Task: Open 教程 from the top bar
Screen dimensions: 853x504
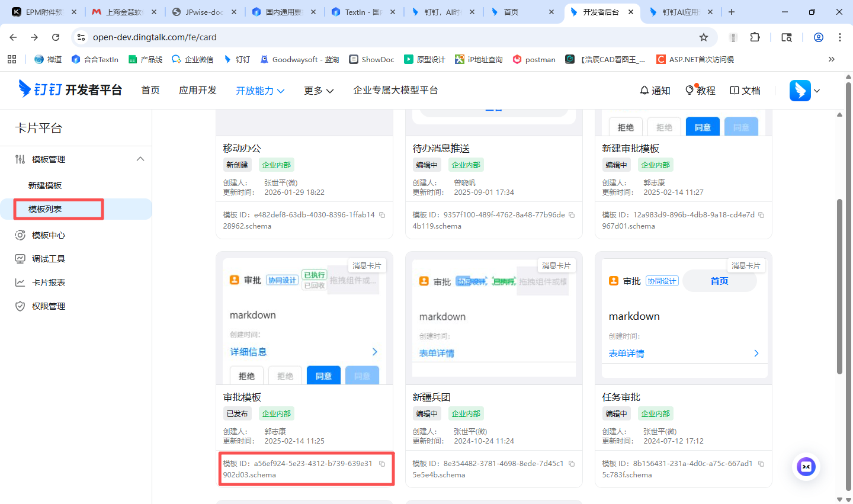Action: click(x=700, y=91)
